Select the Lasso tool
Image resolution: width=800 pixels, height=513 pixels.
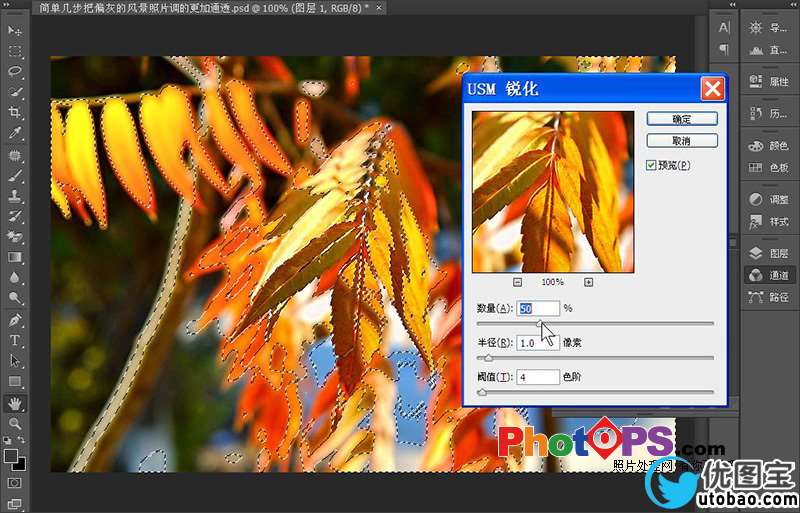(x=15, y=71)
